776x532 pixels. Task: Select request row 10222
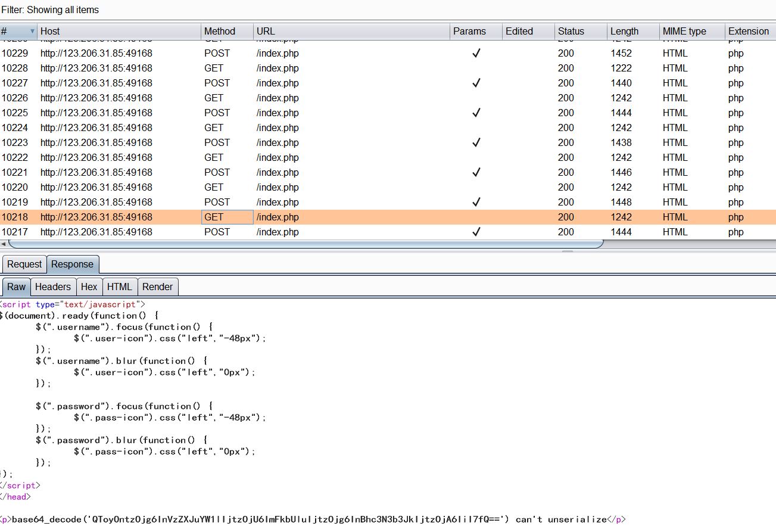(x=388, y=157)
